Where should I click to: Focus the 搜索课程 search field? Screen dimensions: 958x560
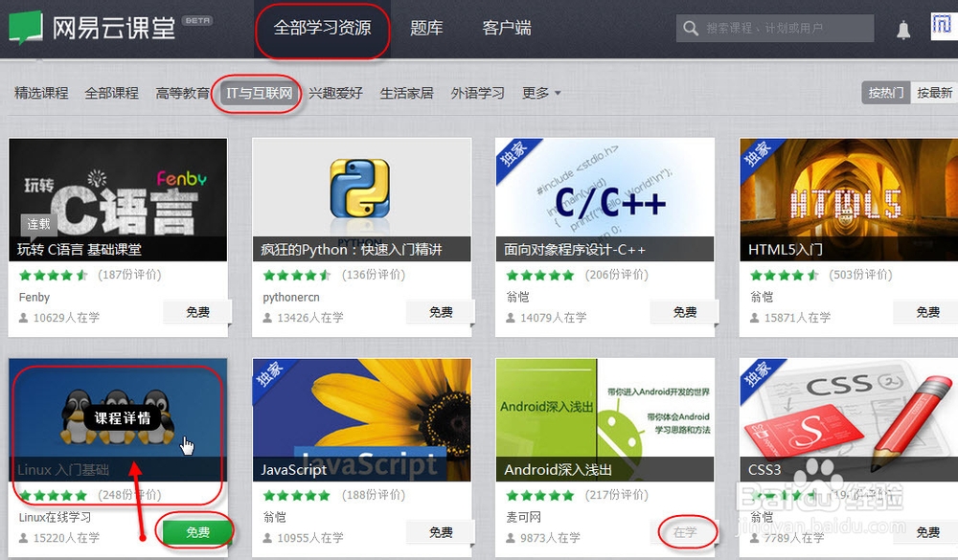pos(775,28)
